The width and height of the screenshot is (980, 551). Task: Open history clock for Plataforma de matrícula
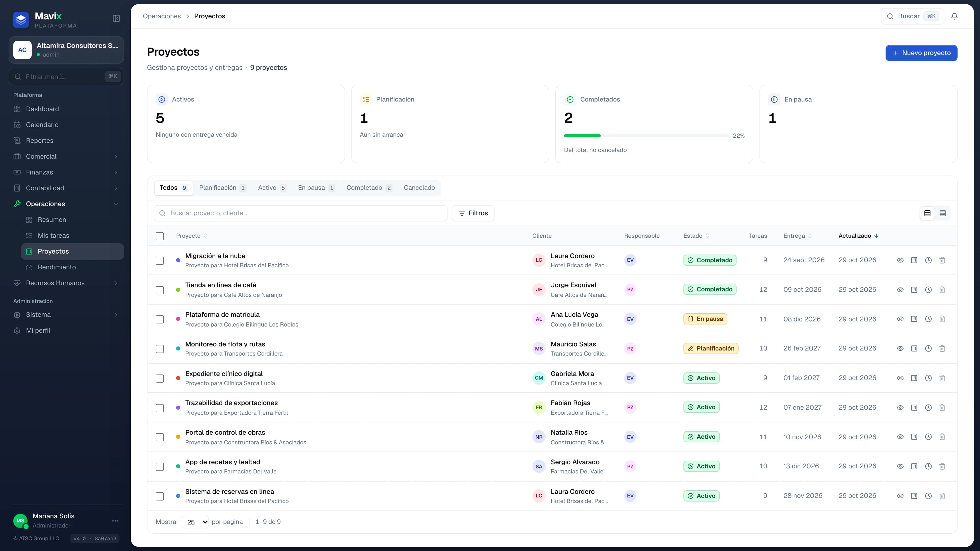coord(928,319)
